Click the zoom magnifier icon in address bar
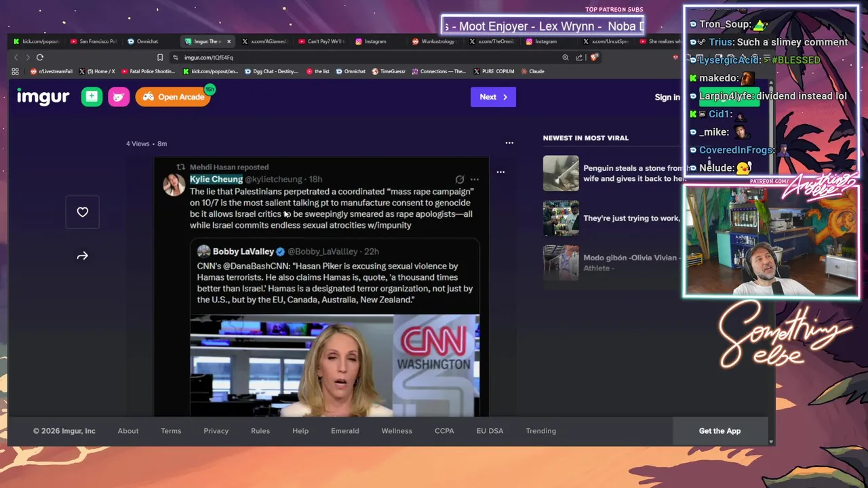Image resolution: width=868 pixels, height=488 pixels. (x=566, y=58)
